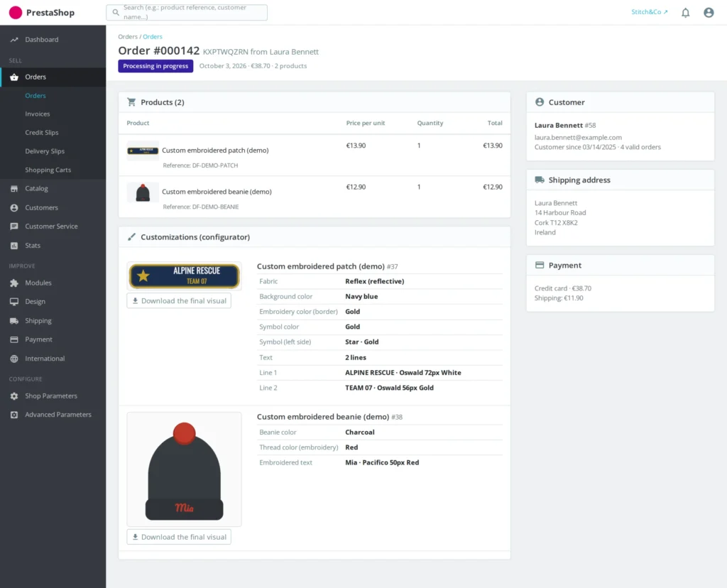Viewport: 727px width, 588px height.
Task: Click the TEAM 07 Line 2 value
Action: coord(390,388)
